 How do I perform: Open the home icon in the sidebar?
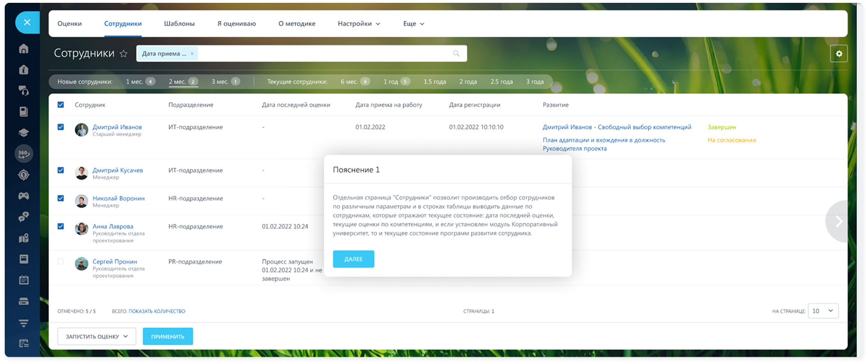click(24, 49)
